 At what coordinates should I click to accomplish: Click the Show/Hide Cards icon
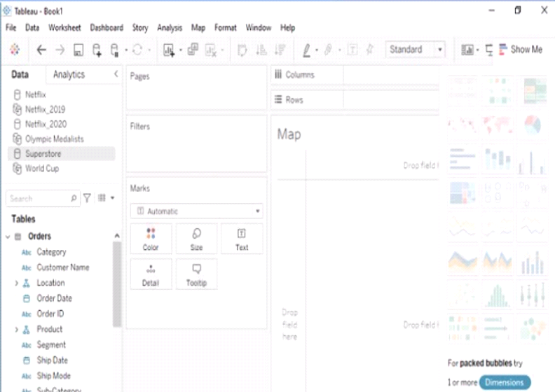click(x=467, y=50)
